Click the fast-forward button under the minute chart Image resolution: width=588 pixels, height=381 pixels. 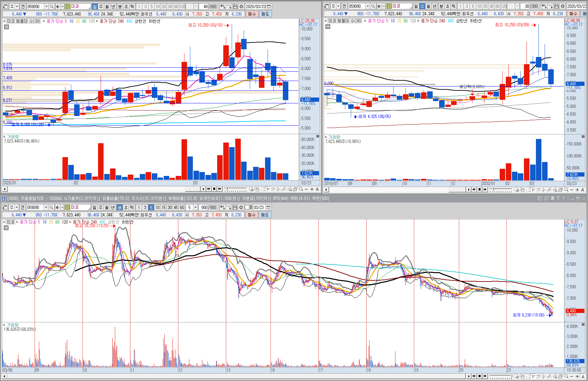pyautogui.click(x=485, y=376)
